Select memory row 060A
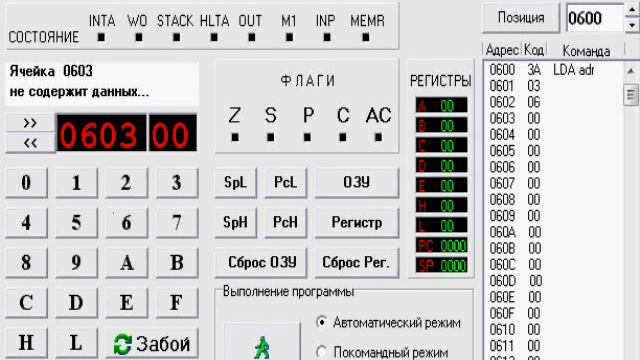 [553, 232]
